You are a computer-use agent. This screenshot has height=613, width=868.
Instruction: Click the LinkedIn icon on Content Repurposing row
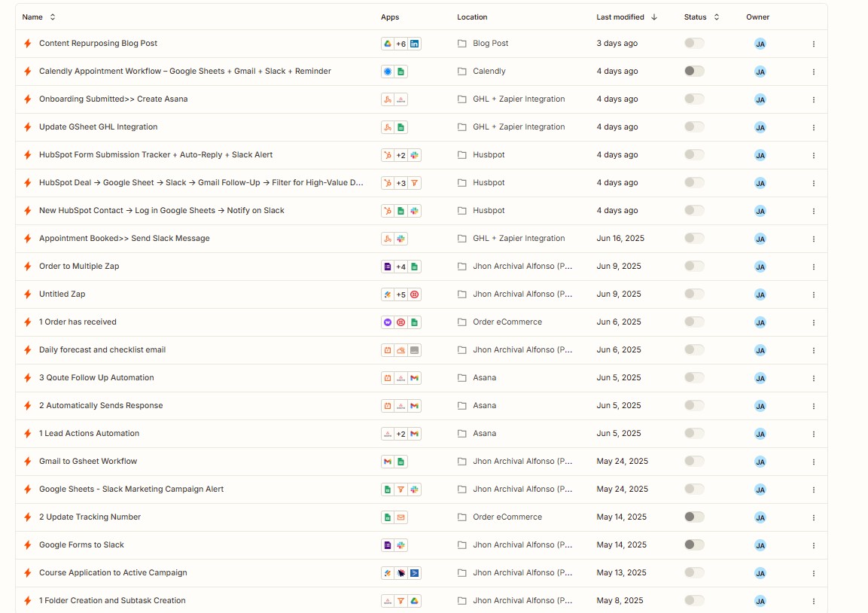coord(415,44)
